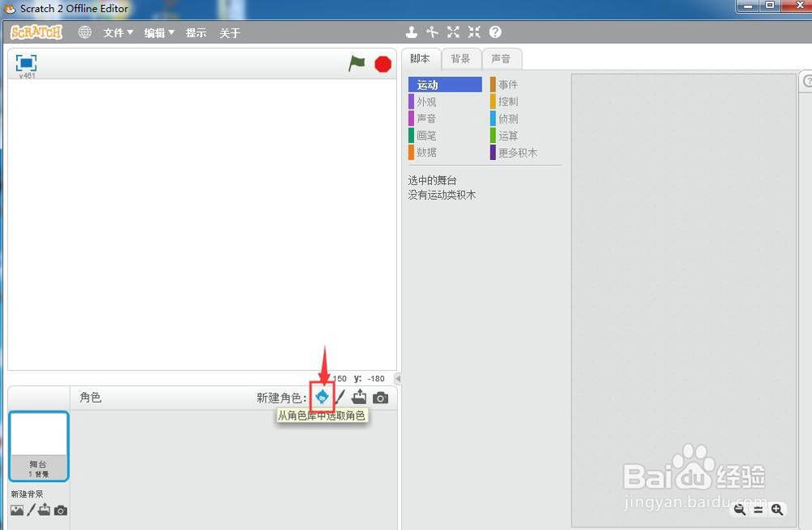Collapse the stage with small arrow

[x=398, y=378]
